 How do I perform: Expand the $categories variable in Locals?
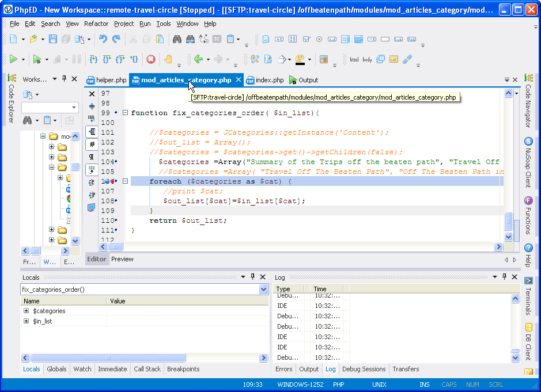coord(26,311)
